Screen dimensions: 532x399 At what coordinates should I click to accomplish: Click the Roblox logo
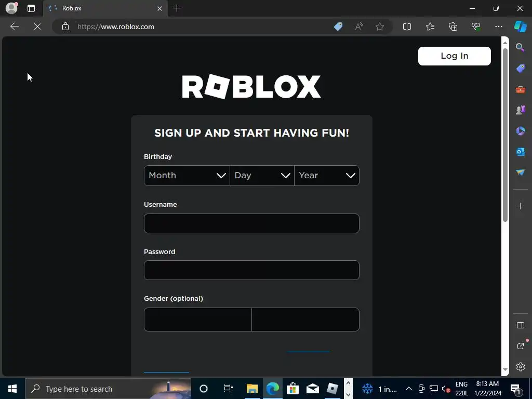[x=251, y=87]
